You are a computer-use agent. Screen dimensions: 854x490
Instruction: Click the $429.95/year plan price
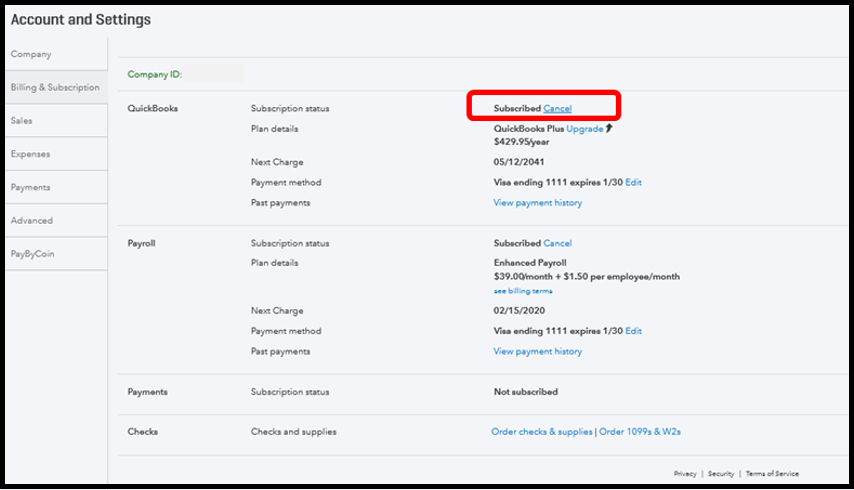(x=521, y=142)
